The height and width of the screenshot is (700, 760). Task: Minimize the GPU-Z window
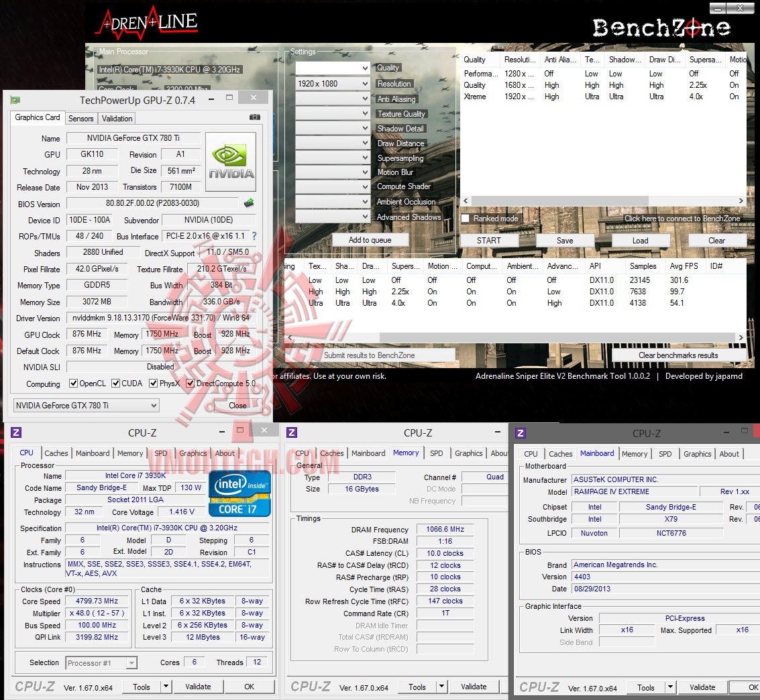coord(211,99)
